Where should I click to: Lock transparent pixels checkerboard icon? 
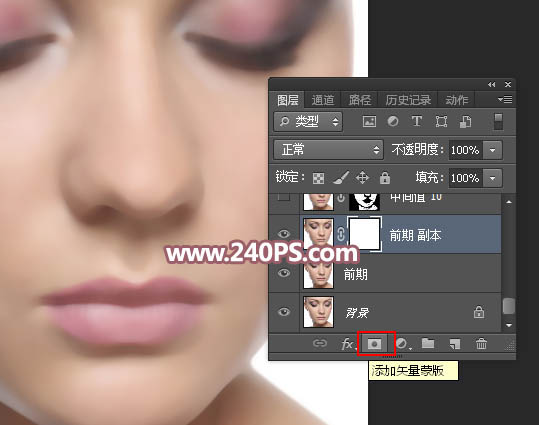[318, 178]
